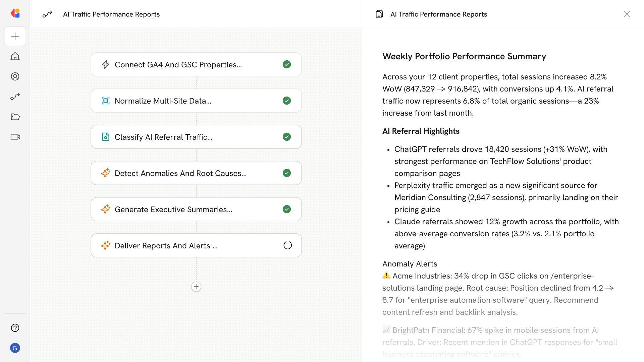The height and width of the screenshot is (362, 644).
Task: Click loading spinner on Deliver Reports step
Action: click(287, 245)
